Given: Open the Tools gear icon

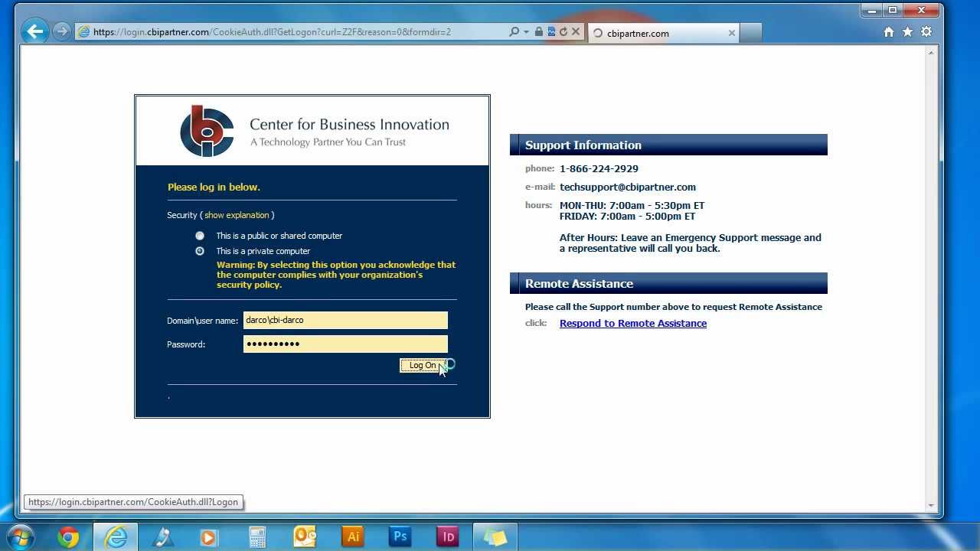Looking at the screenshot, I should (x=926, y=32).
